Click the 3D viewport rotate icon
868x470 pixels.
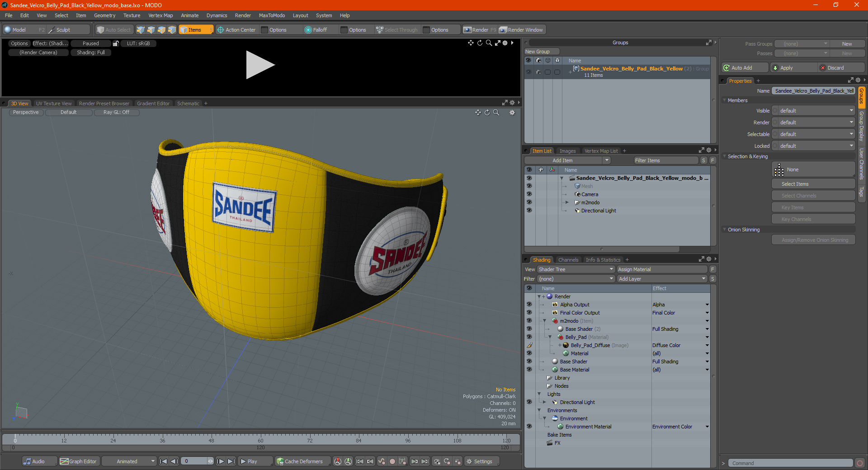pos(487,113)
